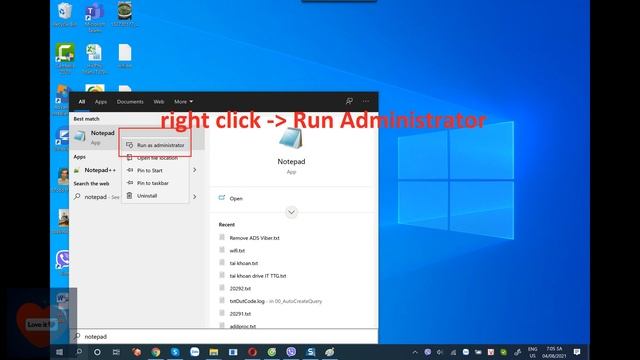
Task: Open the Action Center notification icon
Action: [577, 352]
